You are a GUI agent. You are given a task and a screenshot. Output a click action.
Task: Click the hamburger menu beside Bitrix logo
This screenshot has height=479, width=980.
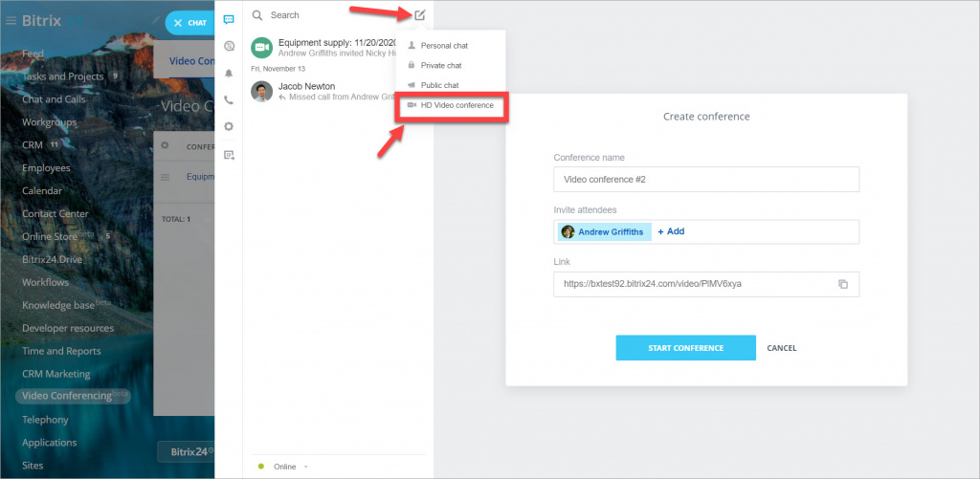pos(11,21)
